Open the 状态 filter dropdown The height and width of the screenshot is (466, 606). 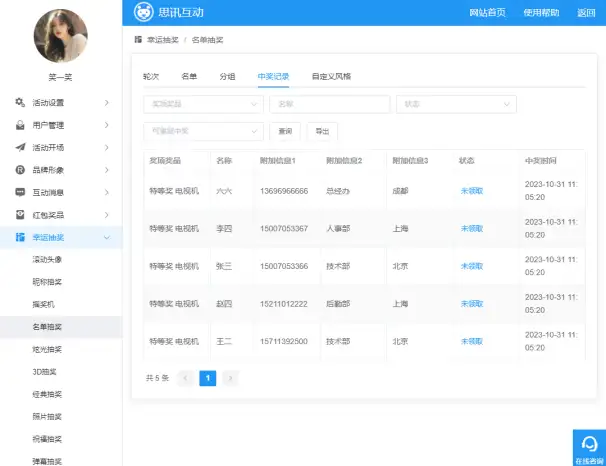point(456,104)
